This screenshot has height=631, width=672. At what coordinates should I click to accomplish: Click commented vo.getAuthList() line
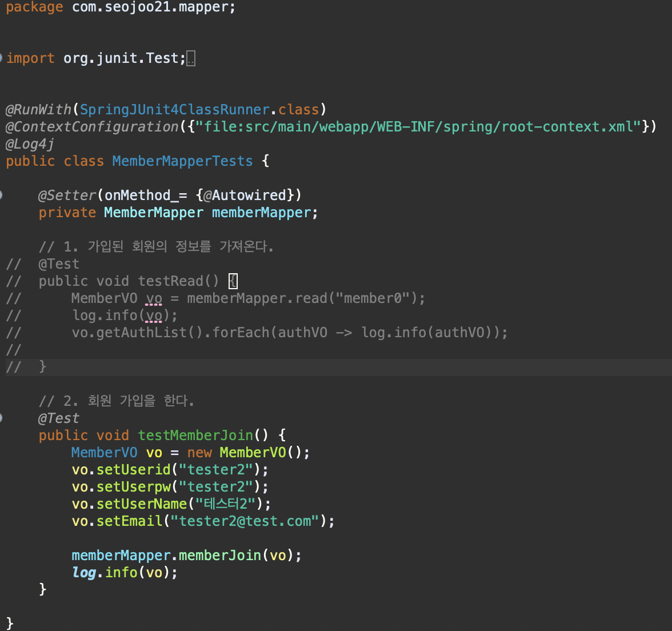click(289, 333)
